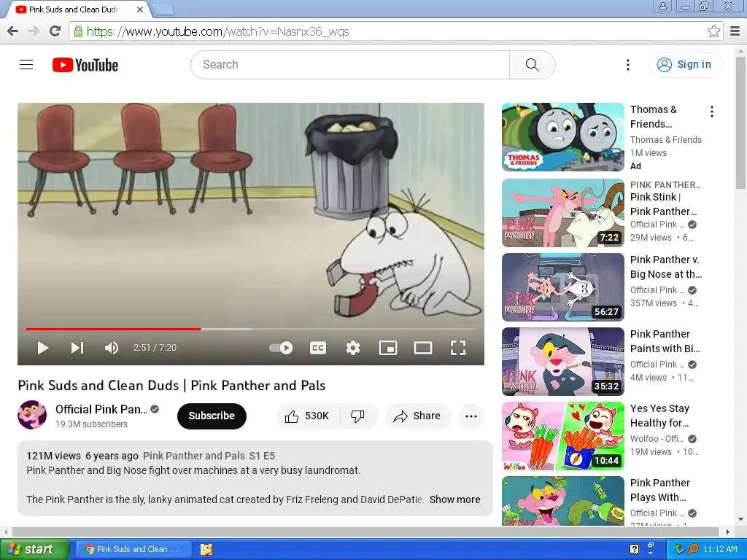Click the address bar URL
This screenshot has width=747, height=560.
point(217,32)
